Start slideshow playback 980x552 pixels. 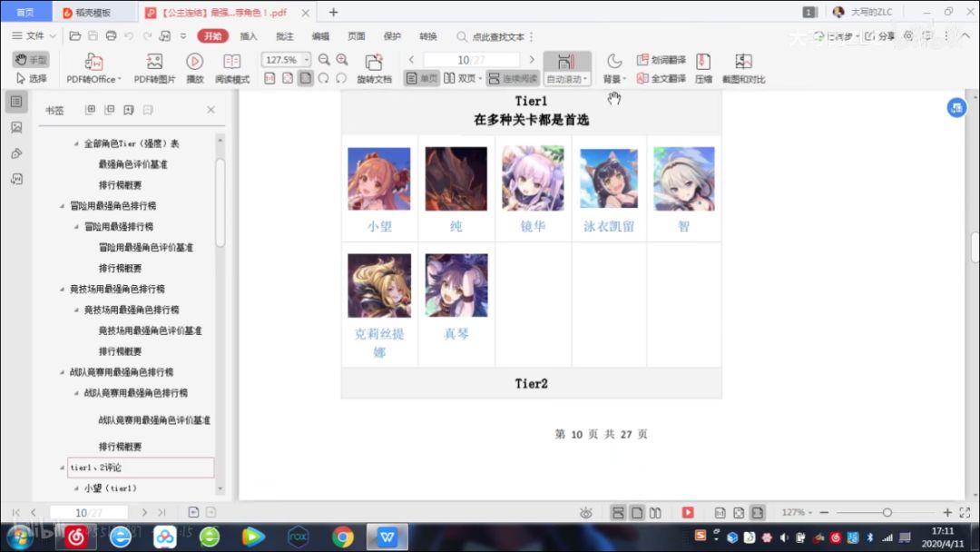(x=194, y=68)
